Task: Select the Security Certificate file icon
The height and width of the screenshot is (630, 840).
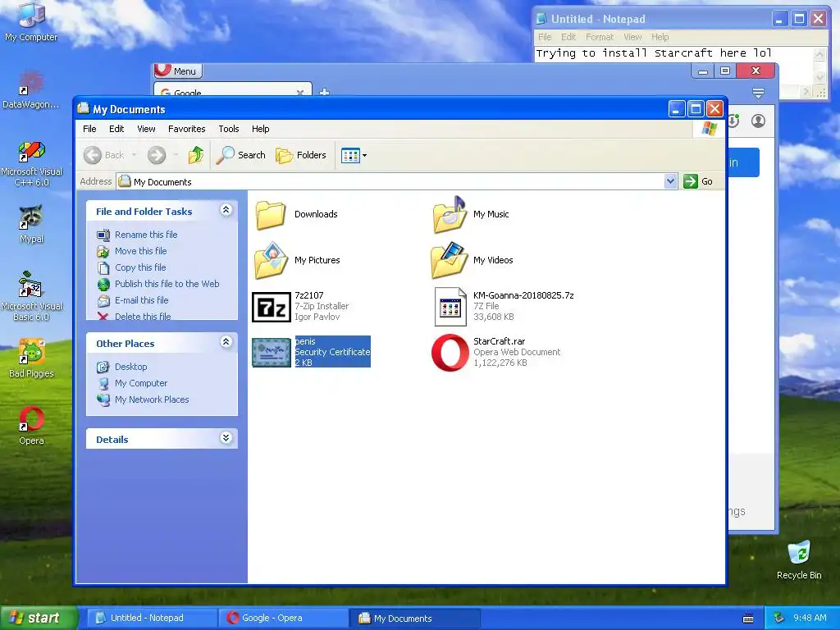Action: click(x=271, y=353)
